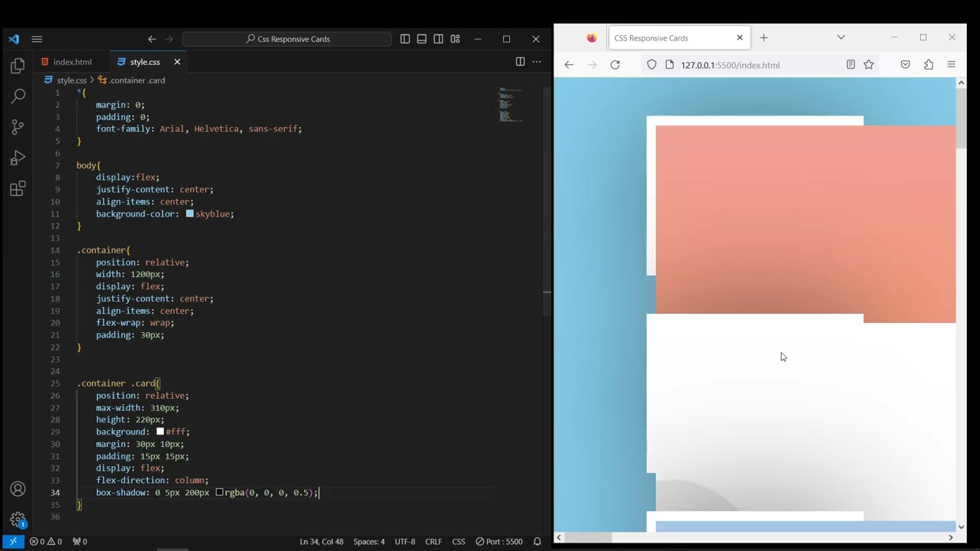Open the editor More Actions menu
980x551 pixels.
pos(537,62)
